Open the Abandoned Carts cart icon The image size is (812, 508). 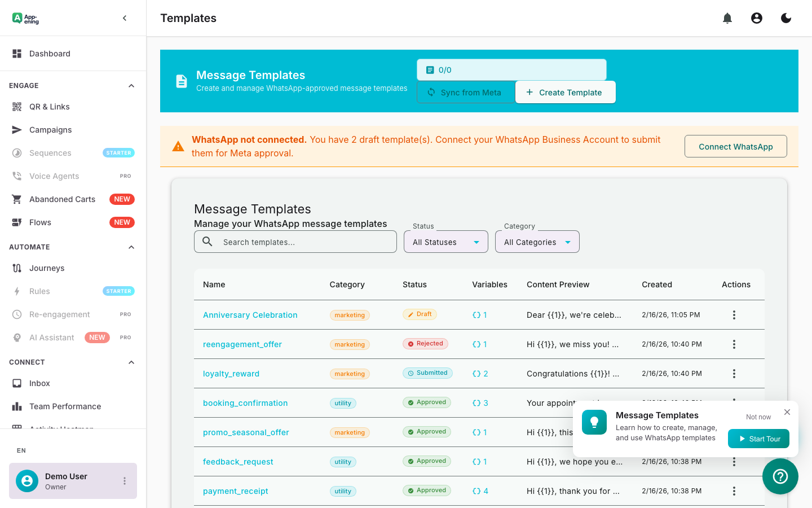[16, 199]
